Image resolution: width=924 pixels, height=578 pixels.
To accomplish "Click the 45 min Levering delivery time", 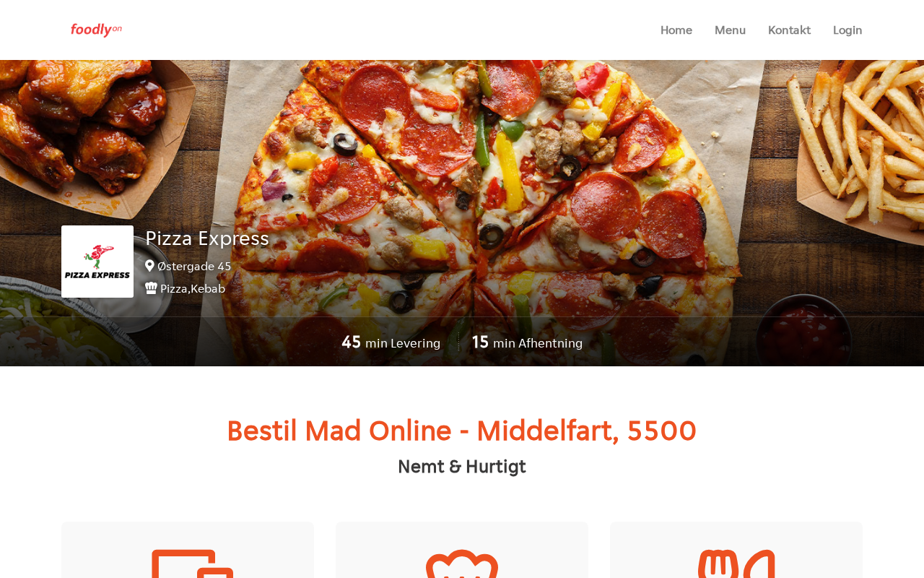I will pyautogui.click(x=391, y=342).
